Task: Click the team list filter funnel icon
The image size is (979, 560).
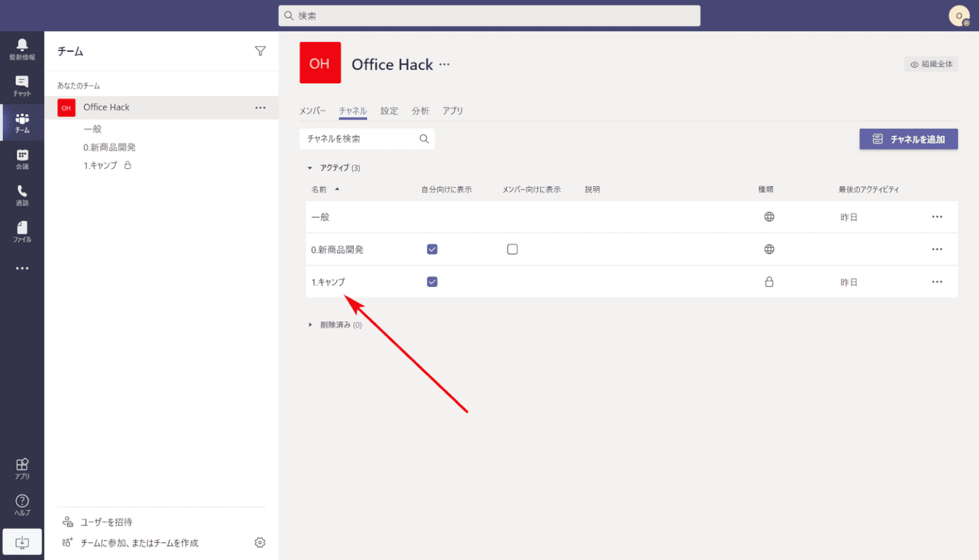Action: click(x=261, y=51)
